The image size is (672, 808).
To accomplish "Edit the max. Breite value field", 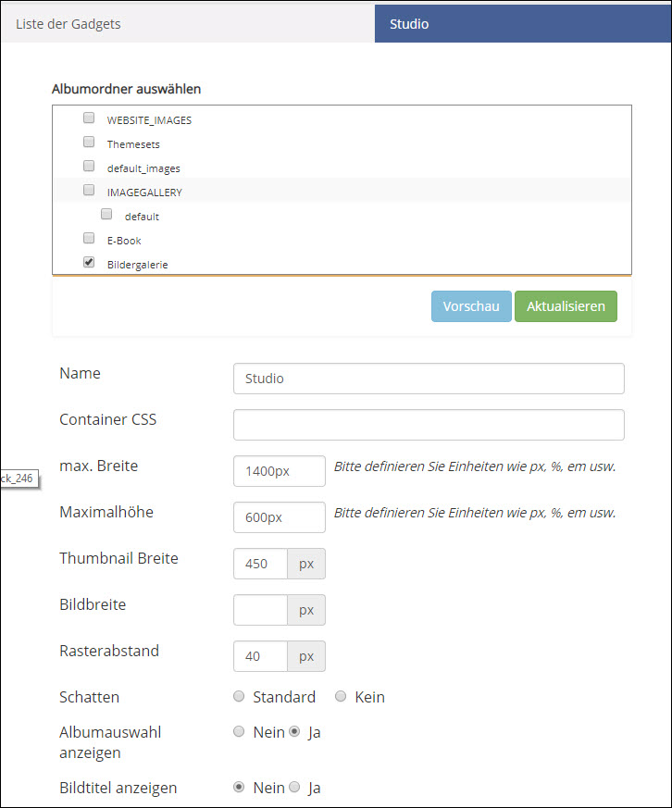I will (280, 471).
